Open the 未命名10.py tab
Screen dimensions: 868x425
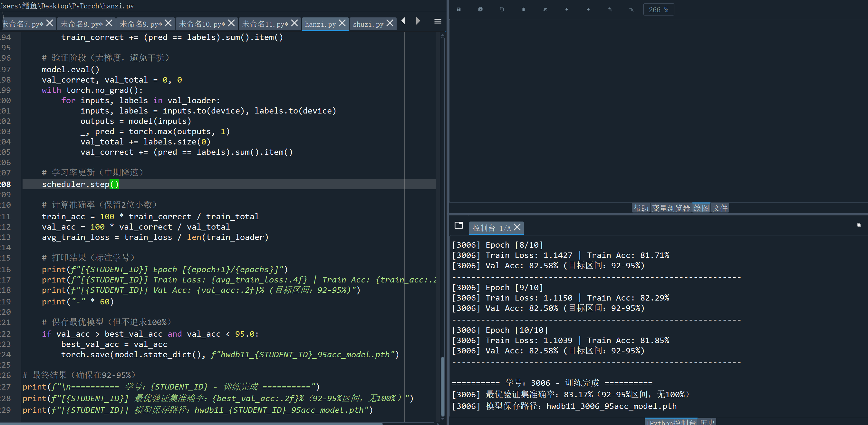[x=202, y=24]
